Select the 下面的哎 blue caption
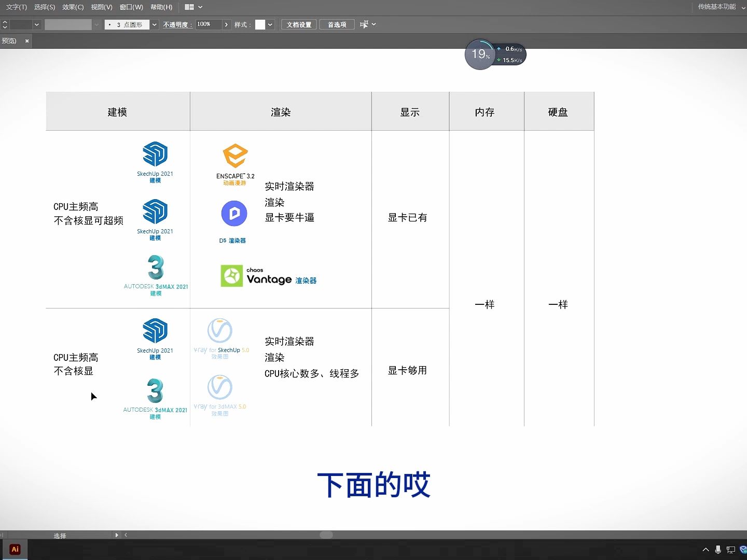The height and width of the screenshot is (560, 747). 374,485
